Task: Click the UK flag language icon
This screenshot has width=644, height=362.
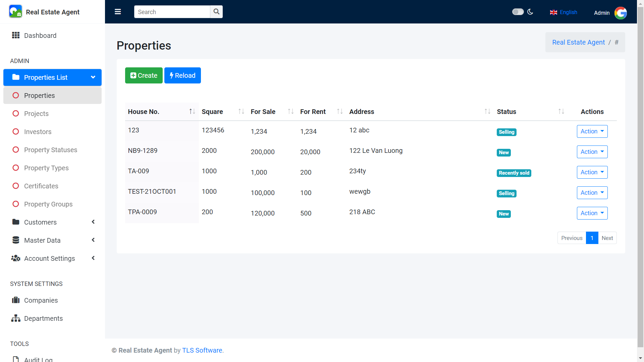Action: point(553,12)
